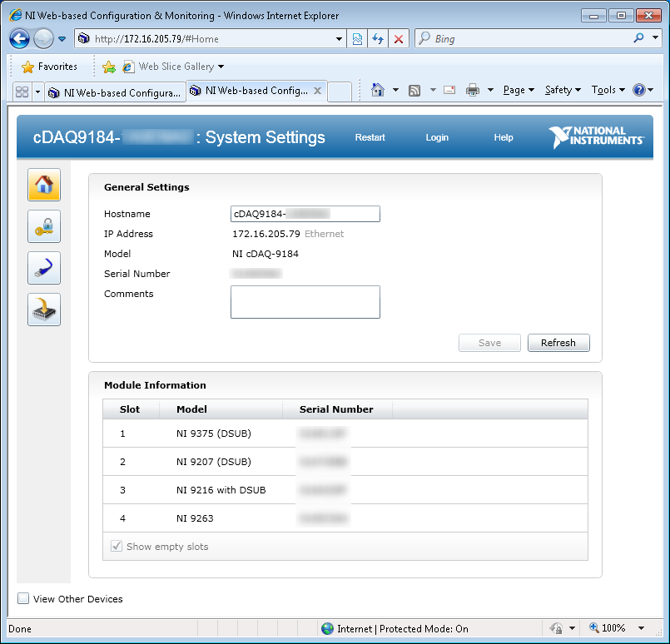Click the Print toolbar icon
The image size is (670, 644).
pos(473,90)
